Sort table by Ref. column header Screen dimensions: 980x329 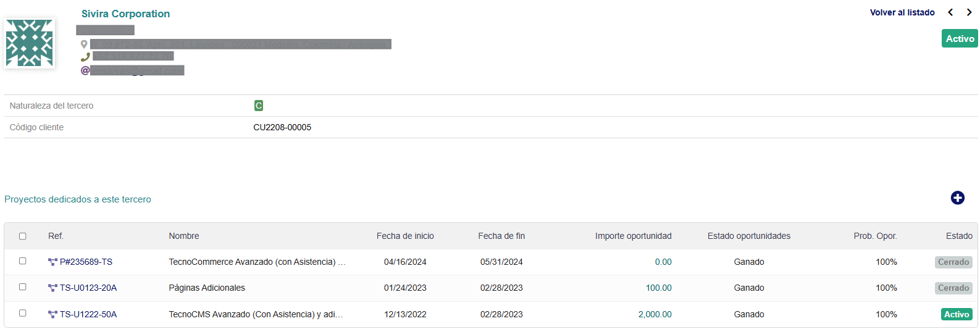coord(56,236)
